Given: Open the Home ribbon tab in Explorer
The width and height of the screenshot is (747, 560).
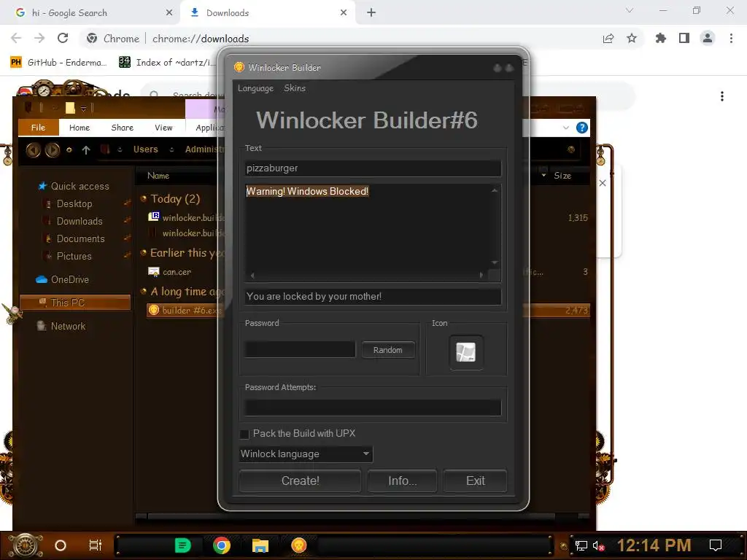Looking at the screenshot, I should [79, 128].
